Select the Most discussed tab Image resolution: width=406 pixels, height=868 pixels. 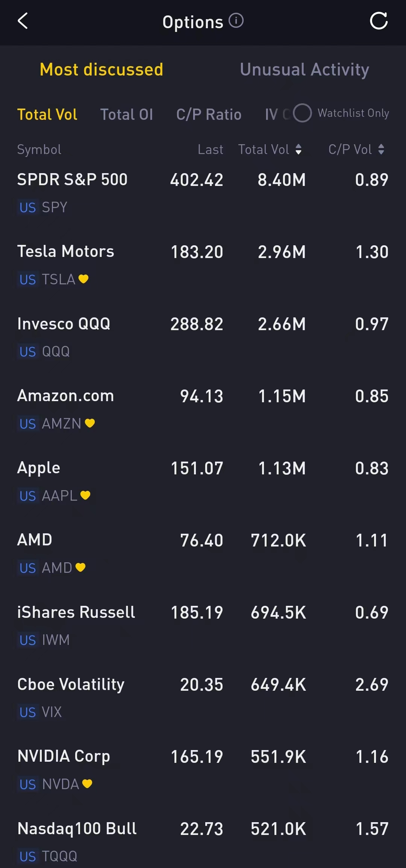coord(101,70)
